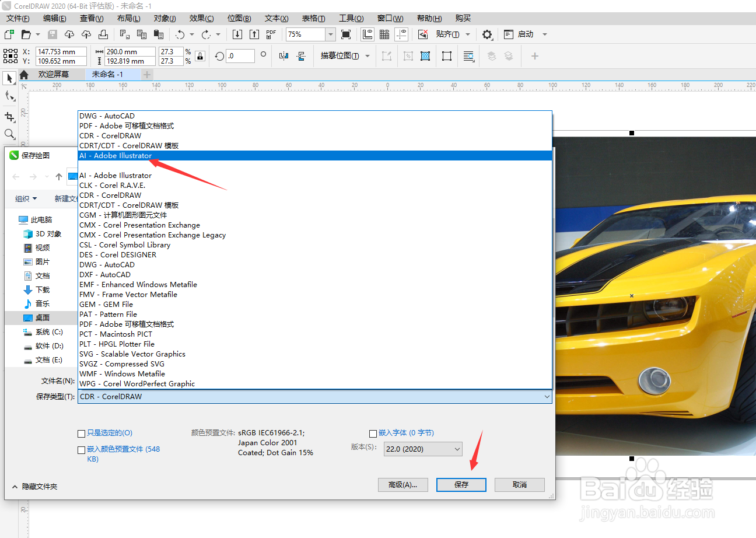Select 系统 (C:) drive
The image size is (756, 538).
pos(43,332)
